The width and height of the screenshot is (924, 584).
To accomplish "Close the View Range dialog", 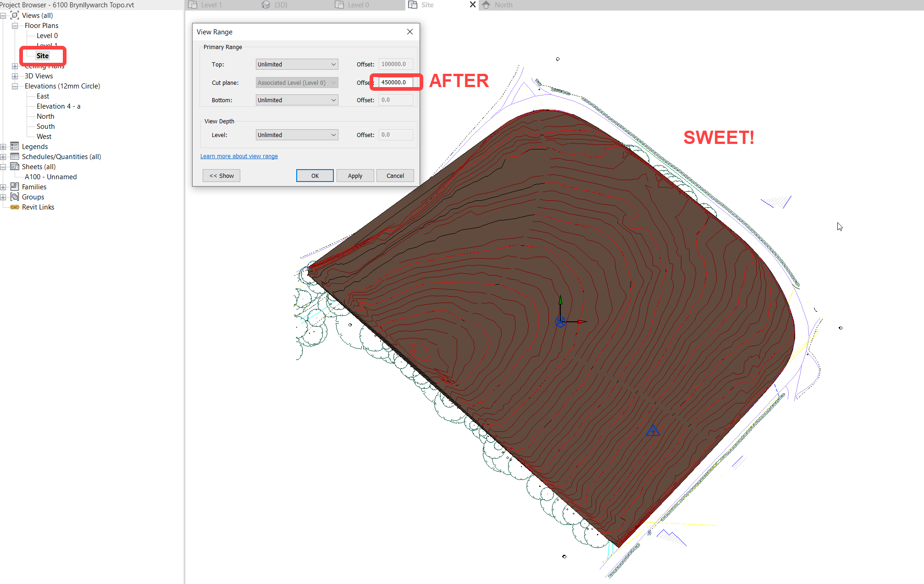I will [x=410, y=32].
